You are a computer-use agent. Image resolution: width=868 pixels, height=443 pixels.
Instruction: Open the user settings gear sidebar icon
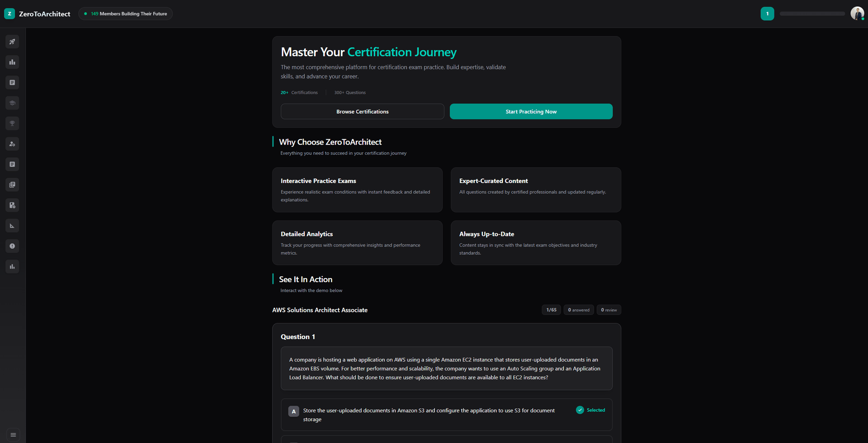12,144
